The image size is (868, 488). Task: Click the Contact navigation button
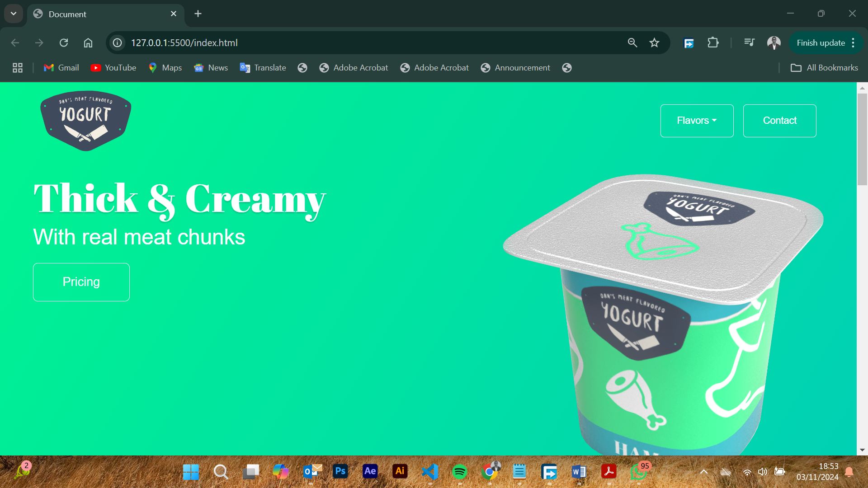[779, 121]
